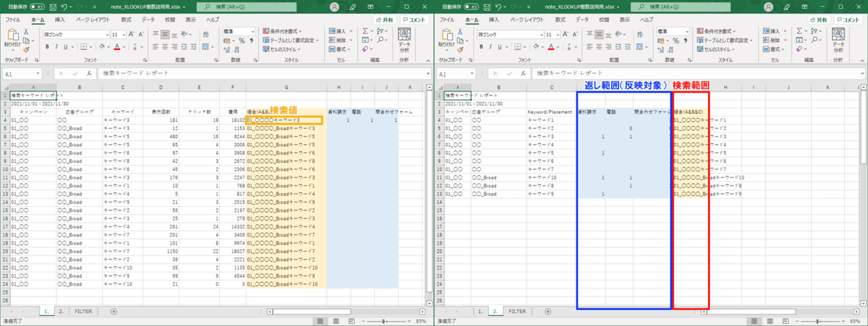Open 表示 tab in right window
The width and height of the screenshot is (868, 326).
(624, 20)
